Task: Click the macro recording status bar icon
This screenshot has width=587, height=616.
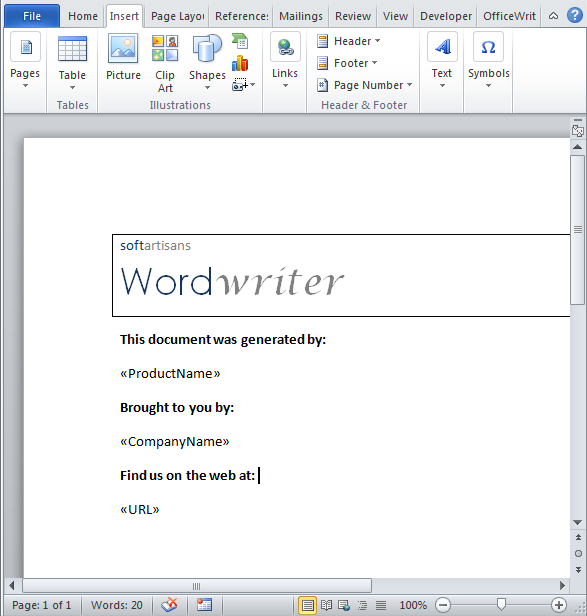Action: pyautogui.click(x=204, y=605)
